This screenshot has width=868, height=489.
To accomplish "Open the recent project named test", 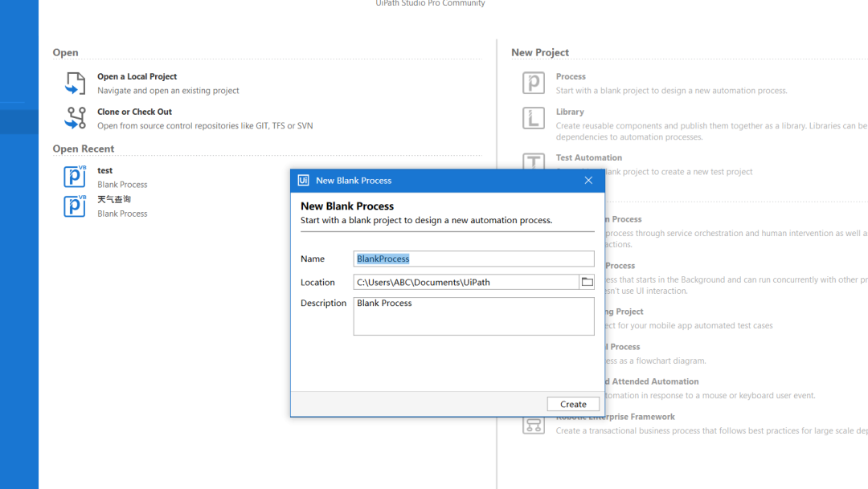I will (x=104, y=170).
